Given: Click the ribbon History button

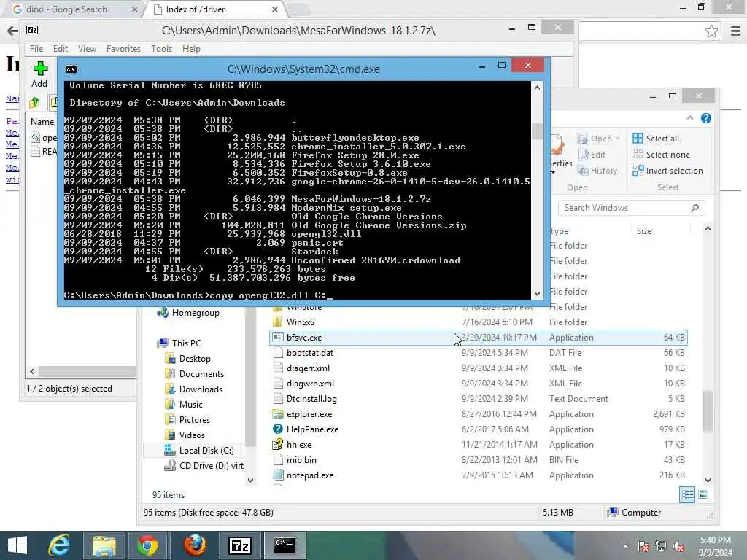Looking at the screenshot, I should (x=597, y=171).
